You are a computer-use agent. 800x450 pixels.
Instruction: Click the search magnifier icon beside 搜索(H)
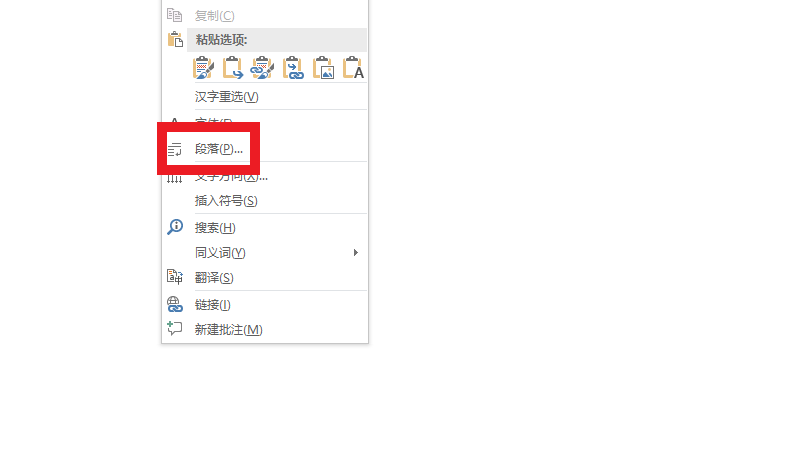174,227
